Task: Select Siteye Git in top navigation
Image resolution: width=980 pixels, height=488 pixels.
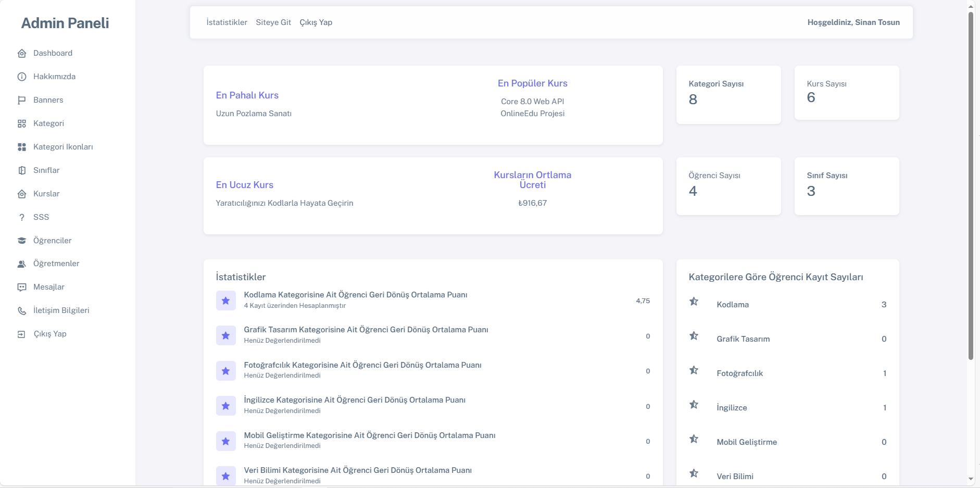Action: [273, 22]
